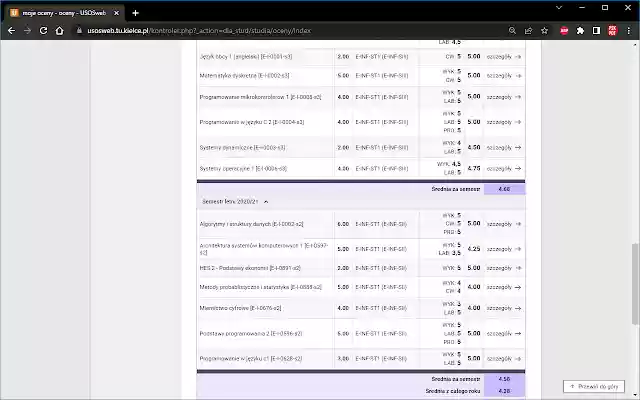Click the 'Programowanie w języku C 2' course name
Screen dimensions: 640x400
pyautogui.click(x=251, y=122)
